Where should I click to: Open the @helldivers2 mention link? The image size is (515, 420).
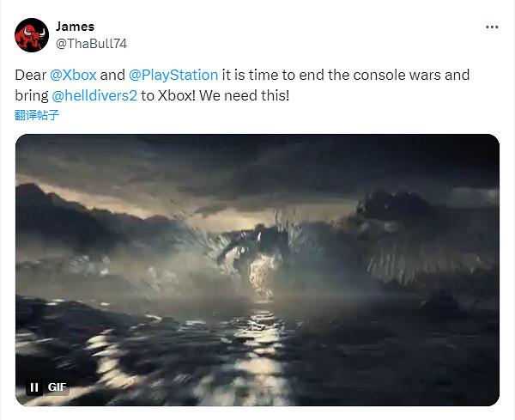94,95
